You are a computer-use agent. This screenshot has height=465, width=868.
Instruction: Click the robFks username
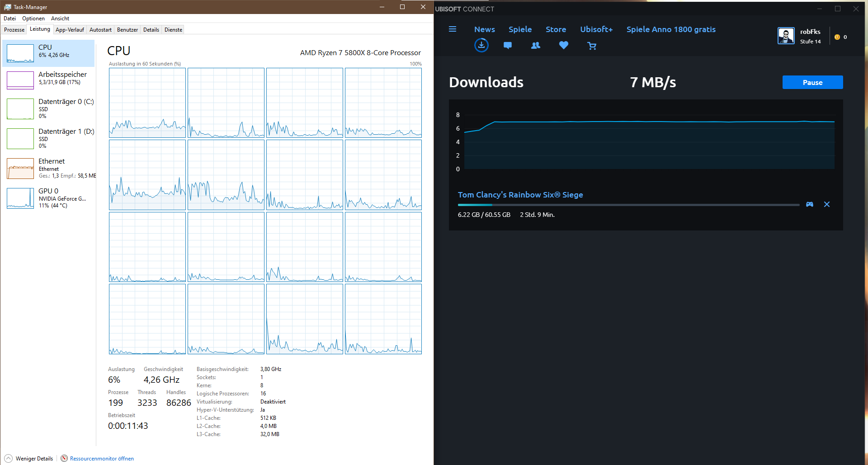point(810,32)
